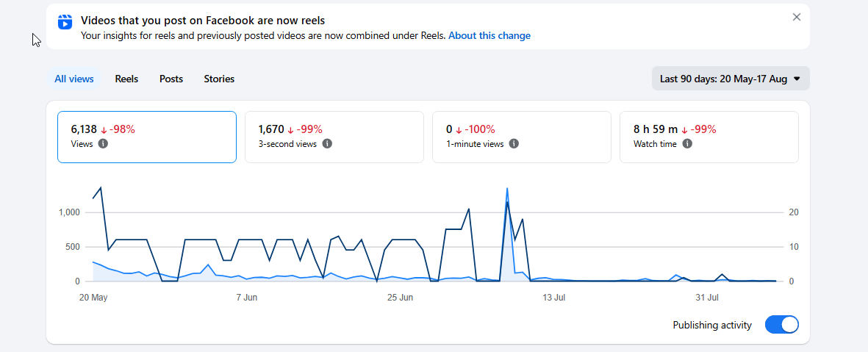Open the About this change link

[x=489, y=36]
